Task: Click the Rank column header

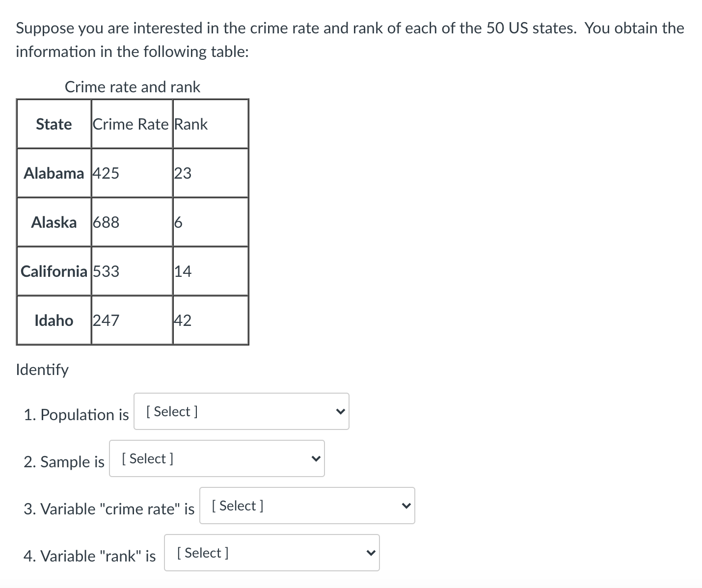Action: click(x=191, y=124)
